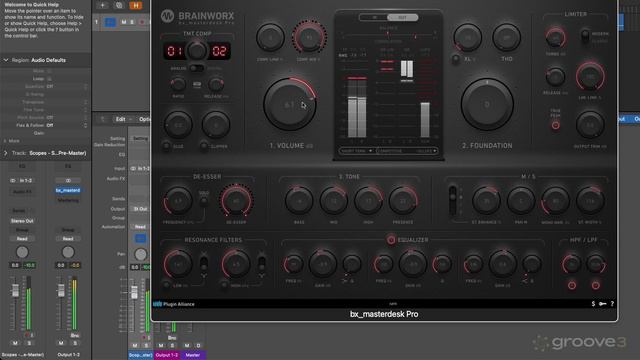The image size is (640, 360).
Task: Click the TMT Comp channel selector knob
Action: pyautogui.click(x=196, y=51)
